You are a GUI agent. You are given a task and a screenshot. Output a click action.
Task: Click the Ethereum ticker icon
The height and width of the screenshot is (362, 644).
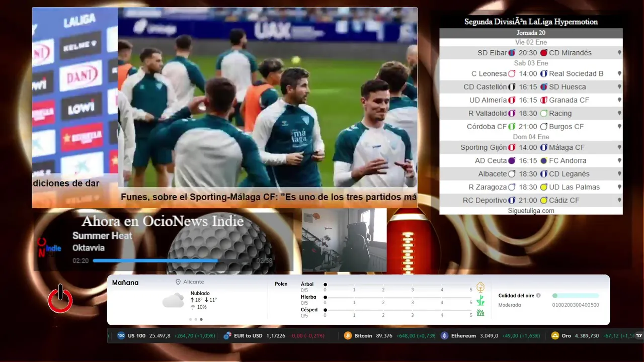(444, 336)
